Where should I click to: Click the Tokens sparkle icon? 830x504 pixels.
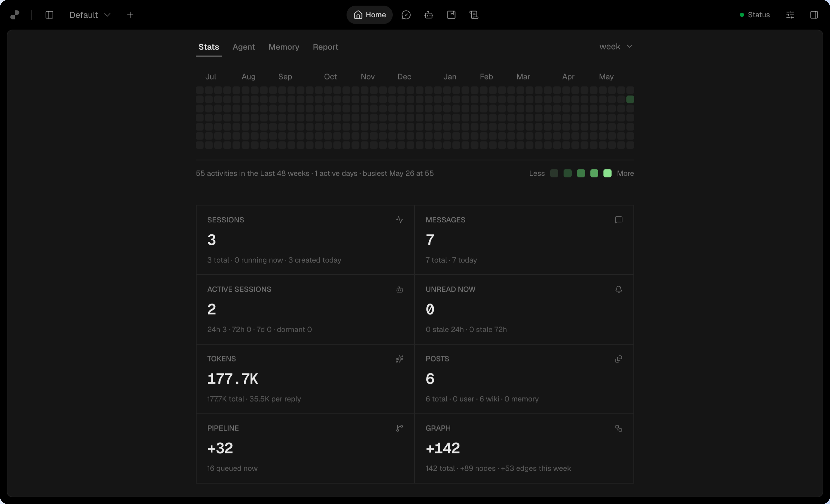(x=399, y=359)
